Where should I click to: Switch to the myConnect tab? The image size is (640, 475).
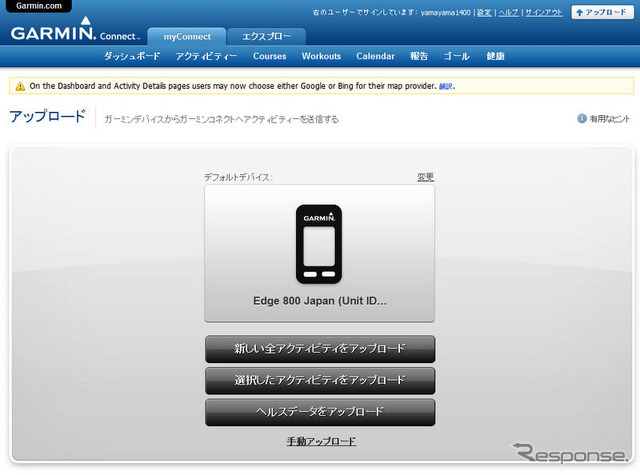click(x=187, y=37)
